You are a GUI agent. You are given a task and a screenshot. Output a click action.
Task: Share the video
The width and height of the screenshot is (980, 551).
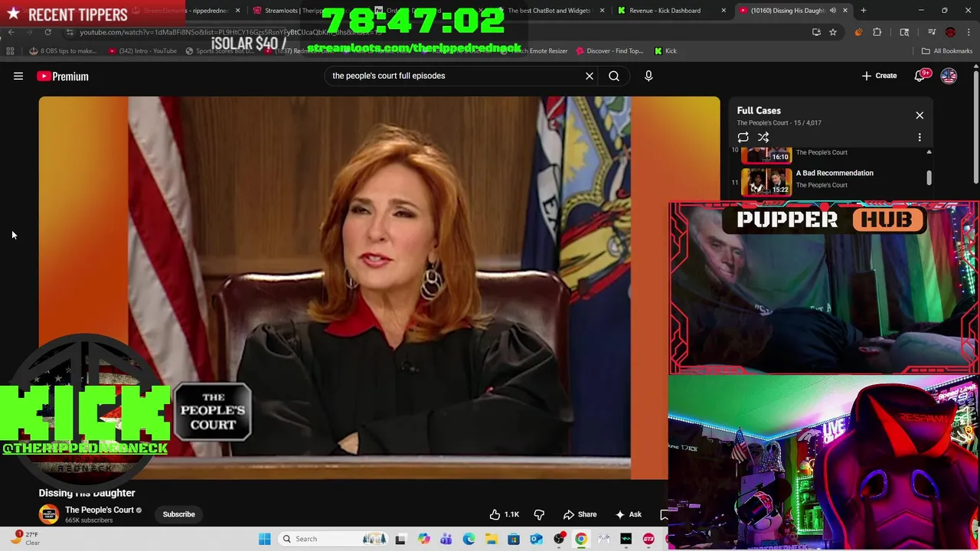(x=580, y=514)
